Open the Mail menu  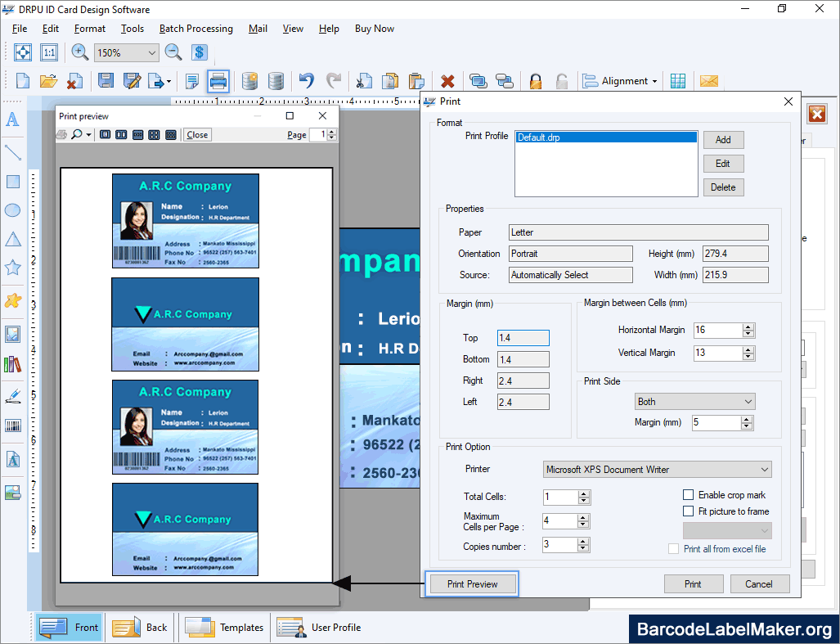(258, 29)
